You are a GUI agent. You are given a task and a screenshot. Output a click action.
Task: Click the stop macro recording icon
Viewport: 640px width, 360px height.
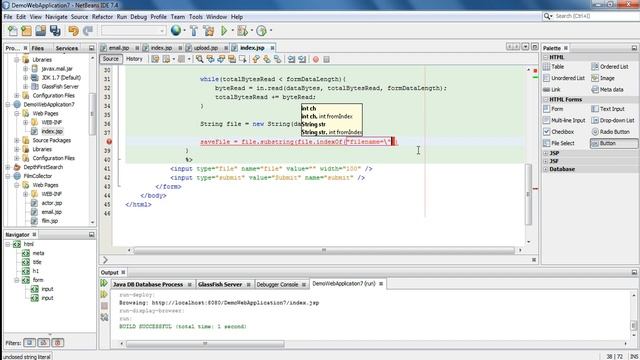coord(326,60)
